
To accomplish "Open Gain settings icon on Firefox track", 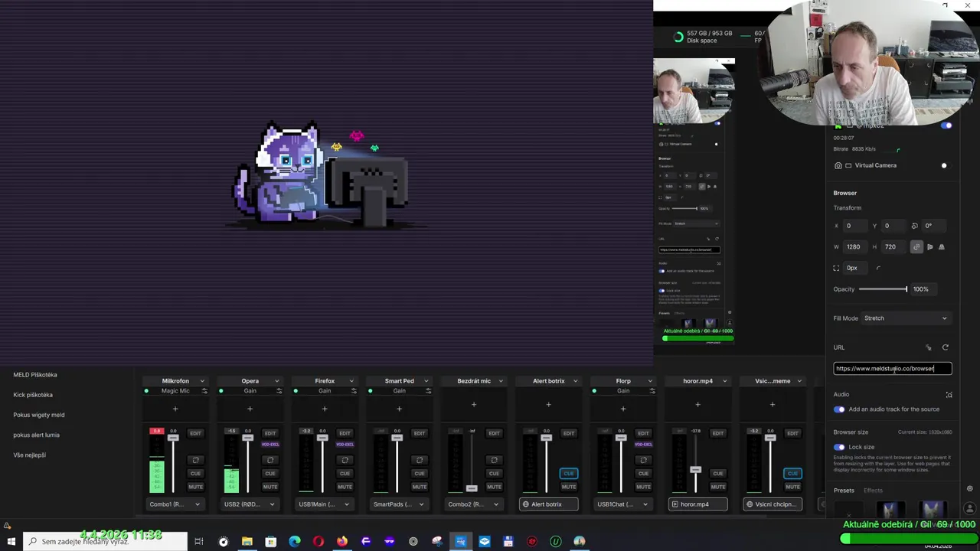I will [x=354, y=391].
